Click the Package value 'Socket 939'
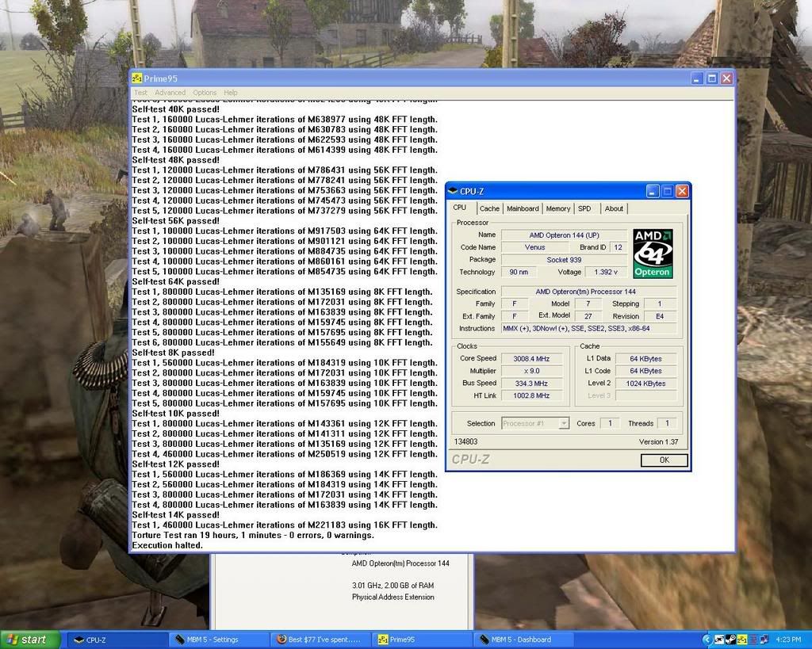Viewport: 812px width, 649px height. tap(564, 260)
